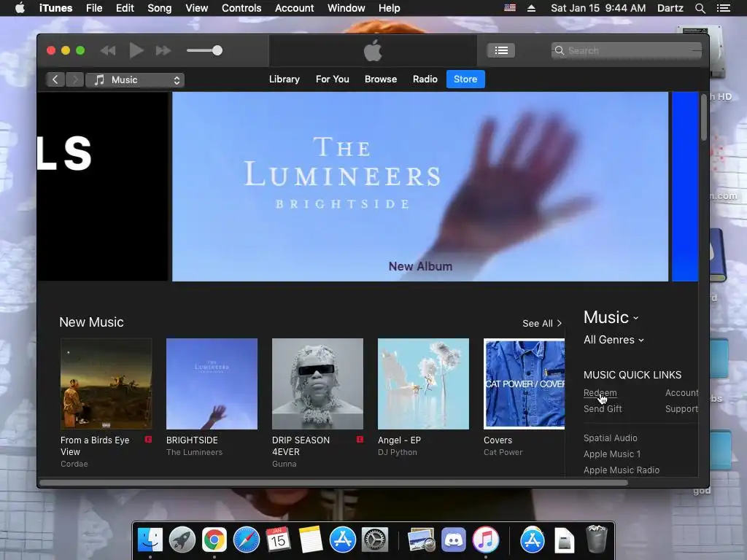
Task: Expand the Music store category dropdown
Action: tap(611, 317)
